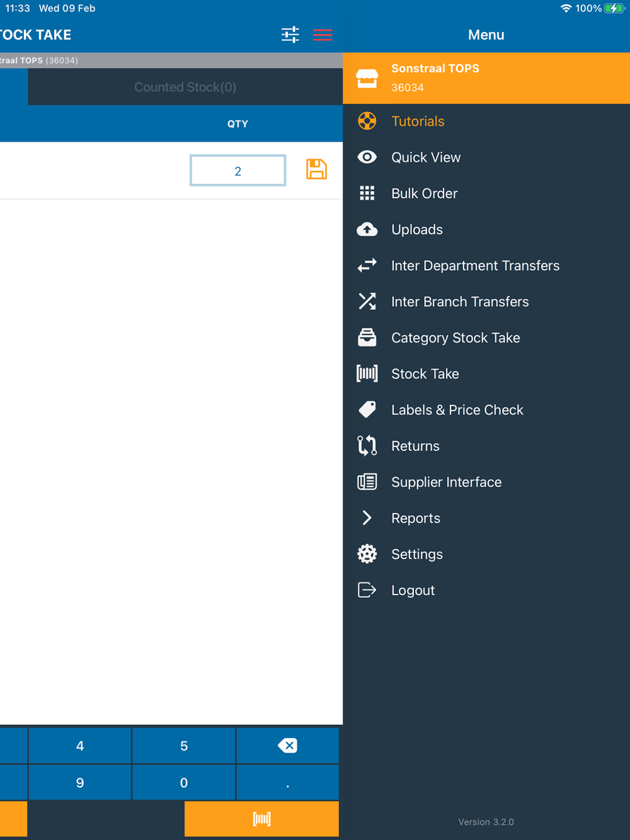The width and height of the screenshot is (630, 840).
Task: Click the Labels & Price Check tag icon
Action: [367, 409]
